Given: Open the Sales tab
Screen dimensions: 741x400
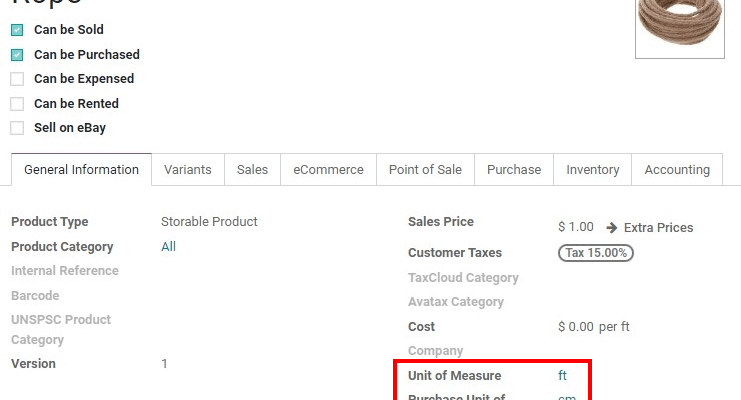Looking at the screenshot, I should coord(252,170).
